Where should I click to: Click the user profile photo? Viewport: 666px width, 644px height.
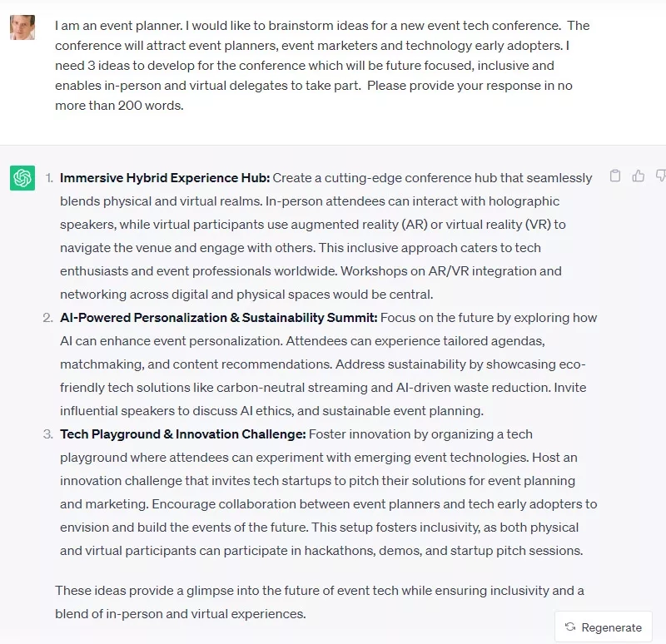click(22, 27)
